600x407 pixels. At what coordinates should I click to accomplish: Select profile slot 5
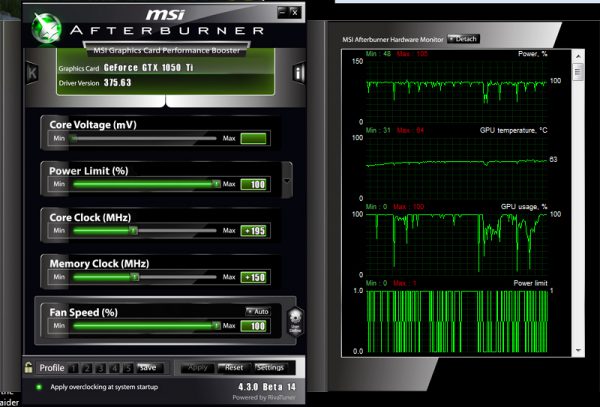coord(127,368)
